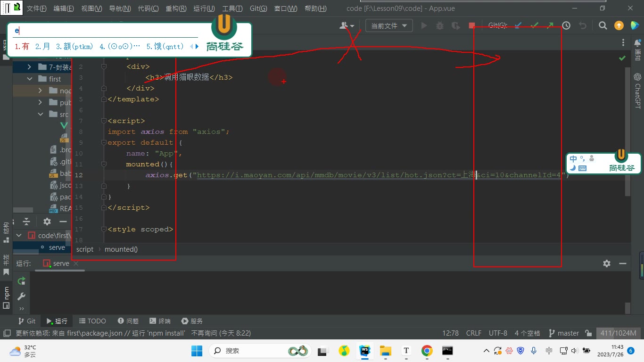Toggle IME Chinese/English mode indicator
644x362 pixels.
(x=573, y=159)
